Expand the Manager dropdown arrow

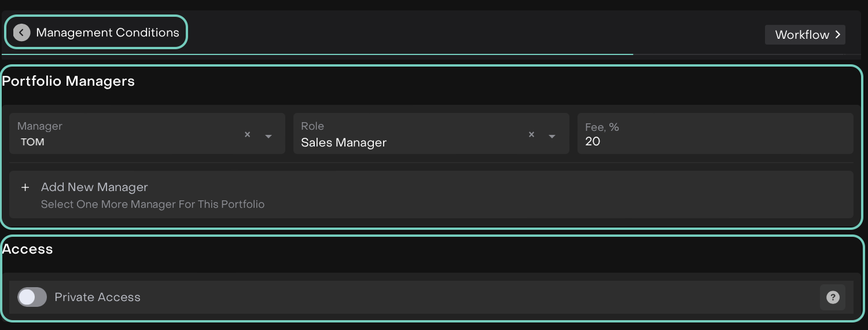(269, 136)
